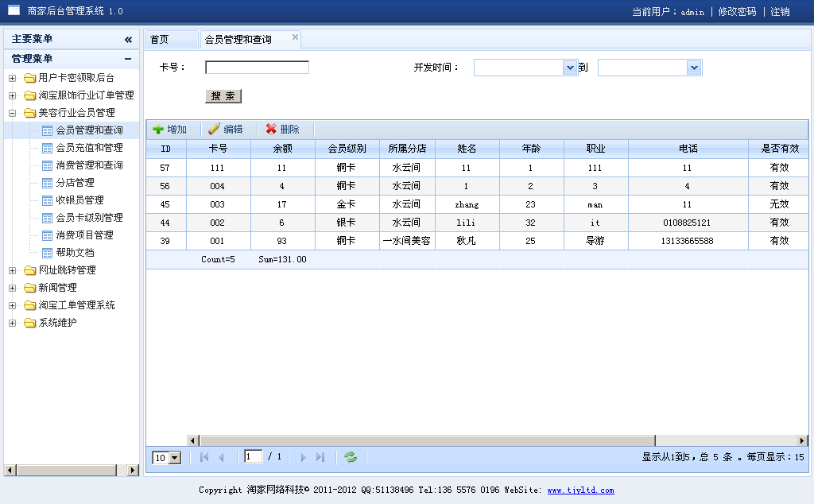The height and width of the screenshot is (504, 814).
Task: Collapse the 管理菜单 section
Action: 128,59
